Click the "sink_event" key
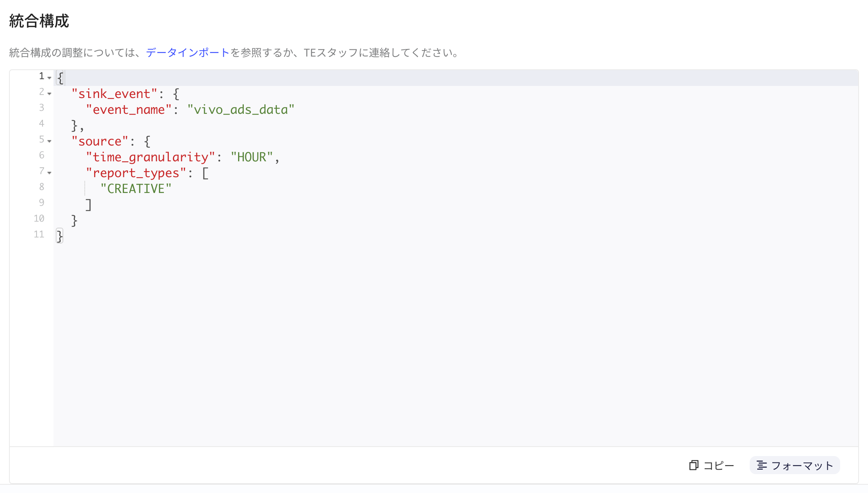The width and height of the screenshot is (868, 493). tap(114, 94)
